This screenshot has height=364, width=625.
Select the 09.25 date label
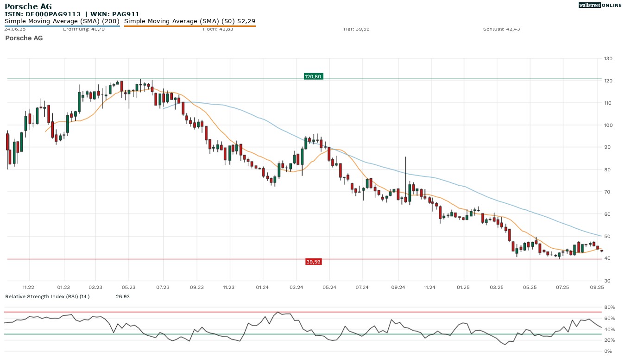tap(597, 287)
